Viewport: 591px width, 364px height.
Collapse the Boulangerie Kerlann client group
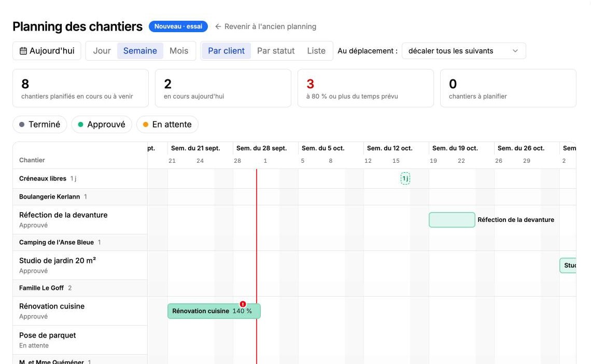click(80, 197)
